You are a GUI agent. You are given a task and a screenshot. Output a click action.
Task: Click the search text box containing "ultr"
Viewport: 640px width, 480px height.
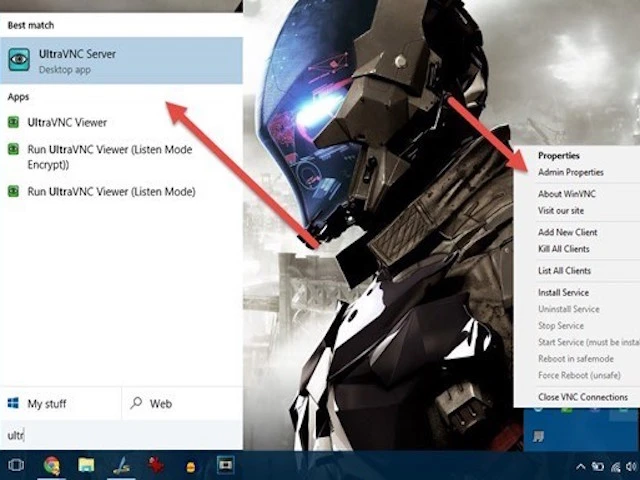120,435
